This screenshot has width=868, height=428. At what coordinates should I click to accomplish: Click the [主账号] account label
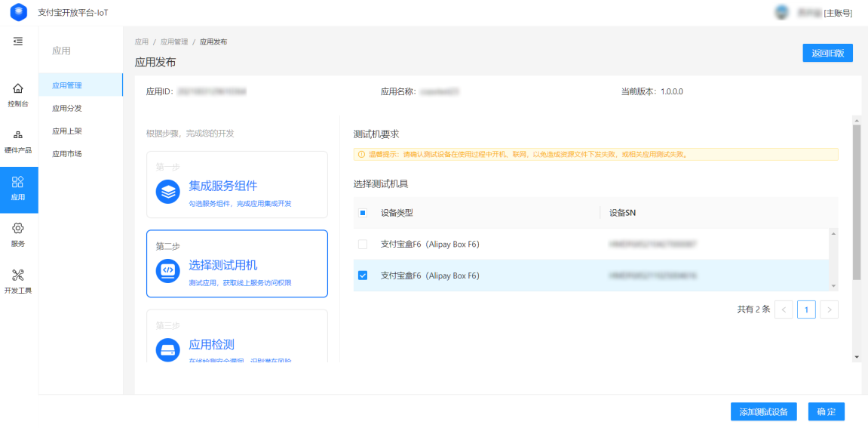point(838,13)
